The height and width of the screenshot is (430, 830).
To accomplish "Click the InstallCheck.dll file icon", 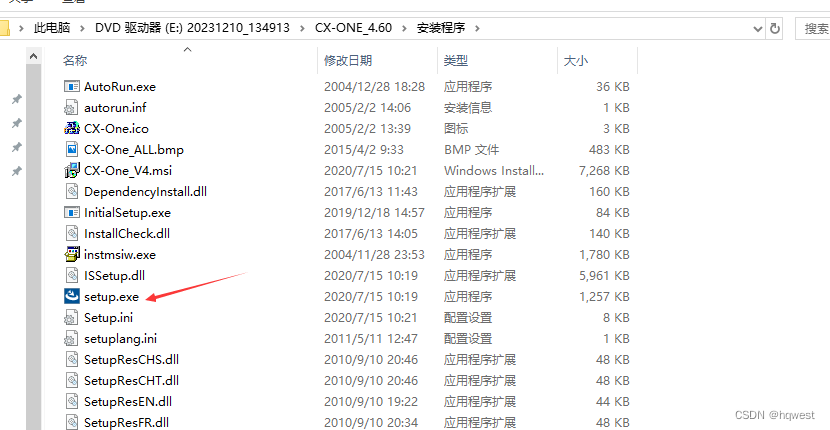I will tap(71, 234).
